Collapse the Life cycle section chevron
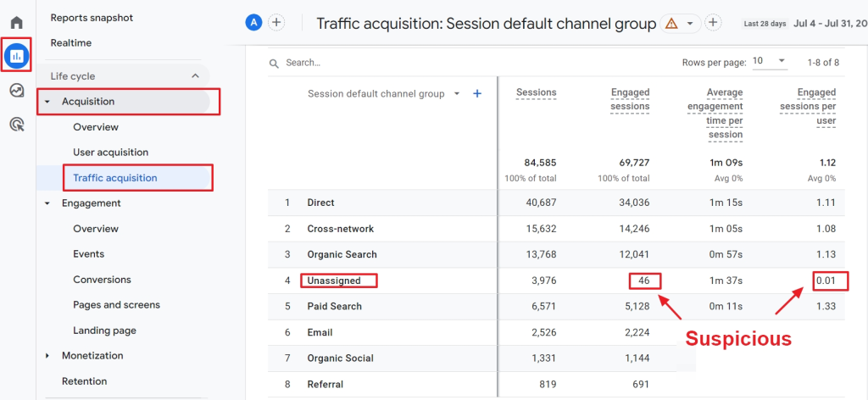The width and height of the screenshot is (868, 400). coord(195,76)
